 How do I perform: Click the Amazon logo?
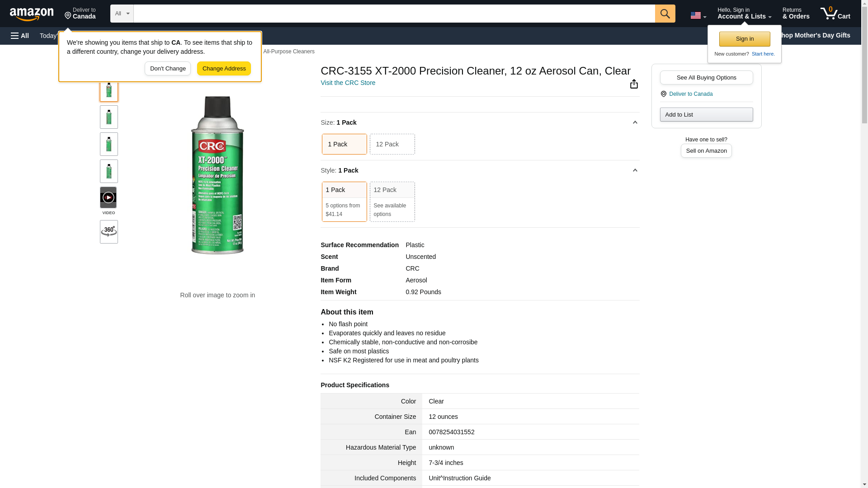32,14
